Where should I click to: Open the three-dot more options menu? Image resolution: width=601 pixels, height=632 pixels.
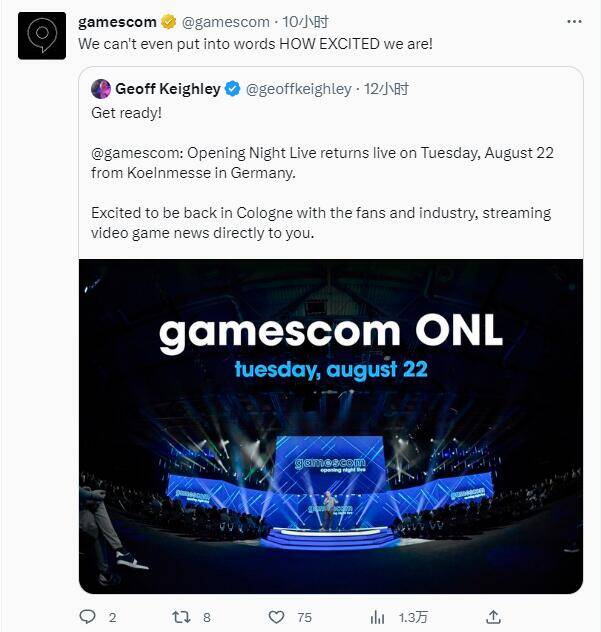[574, 22]
